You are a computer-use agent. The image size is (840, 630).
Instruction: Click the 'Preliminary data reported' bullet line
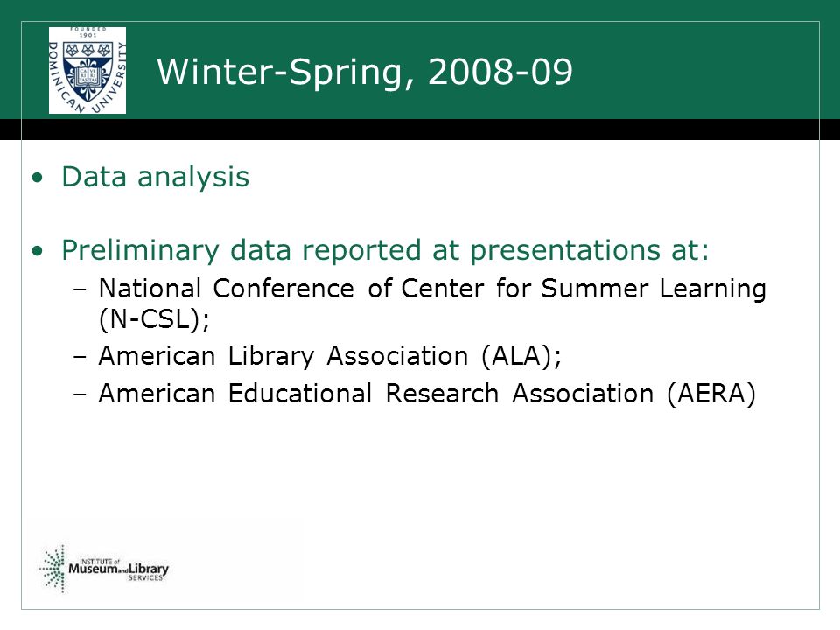point(385,250)
